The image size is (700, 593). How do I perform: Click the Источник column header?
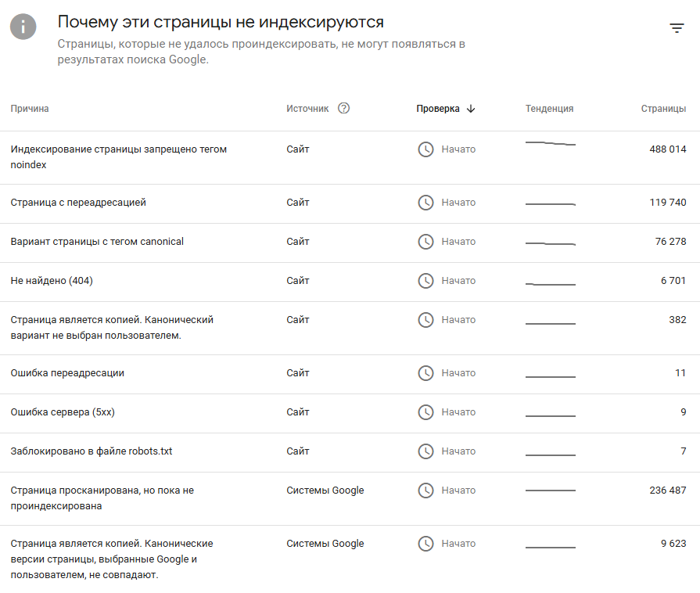(307, 109)
